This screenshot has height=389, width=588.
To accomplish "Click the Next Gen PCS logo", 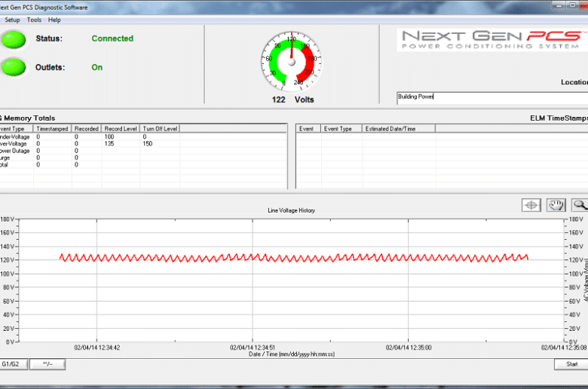I will [x=492, y=40].
